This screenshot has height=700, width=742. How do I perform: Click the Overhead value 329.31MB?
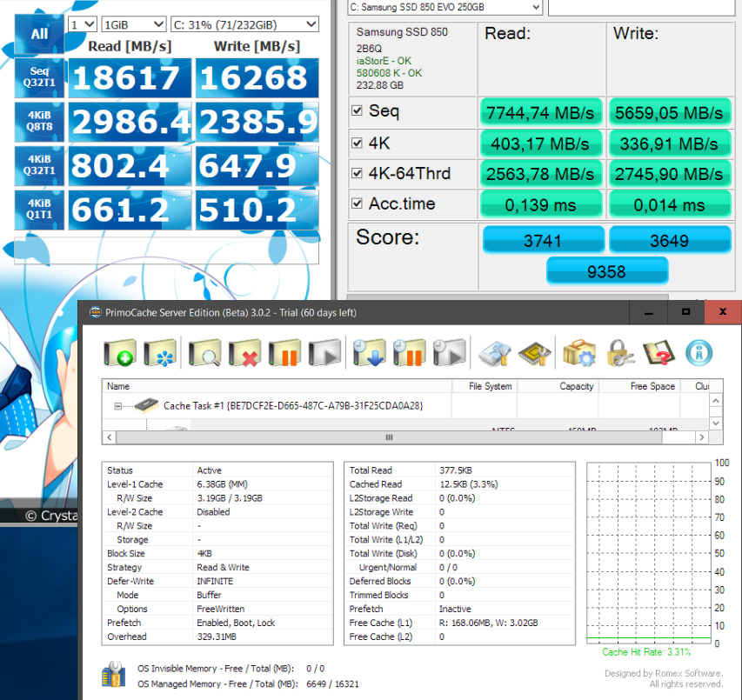click(x=217, y=637)
